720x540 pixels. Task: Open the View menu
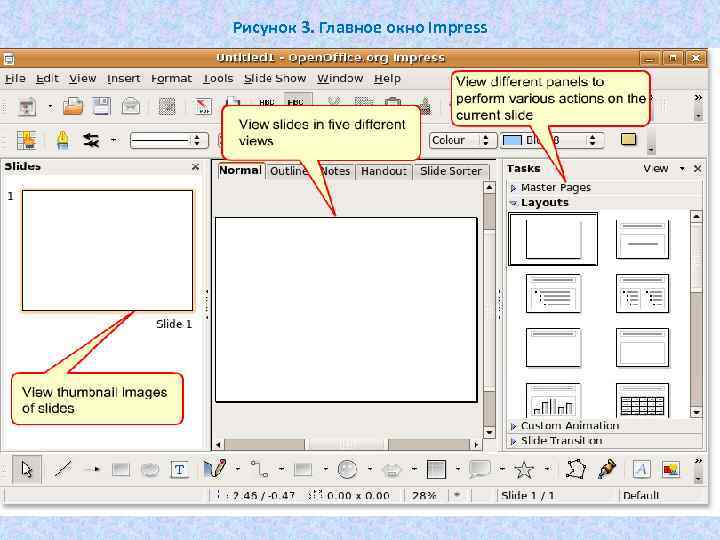83,79
